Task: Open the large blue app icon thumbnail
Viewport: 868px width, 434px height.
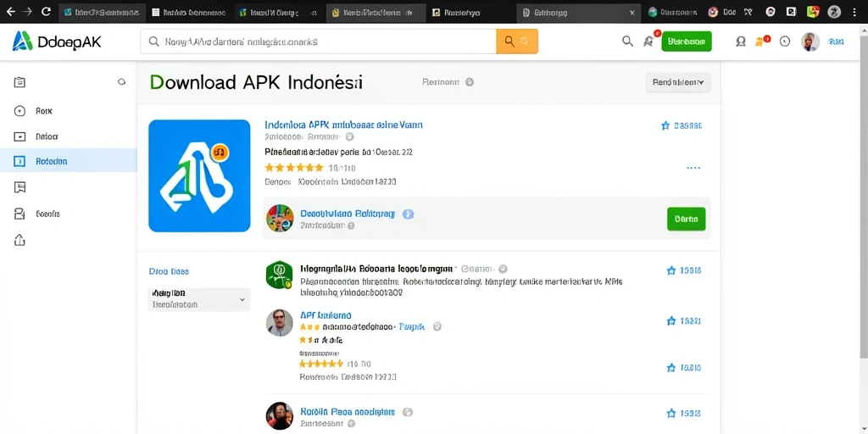Action: click(199, 175)
